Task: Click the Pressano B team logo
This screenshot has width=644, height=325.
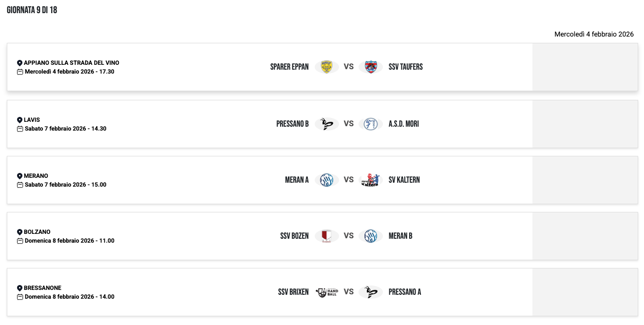Action: tap(326, 124)
